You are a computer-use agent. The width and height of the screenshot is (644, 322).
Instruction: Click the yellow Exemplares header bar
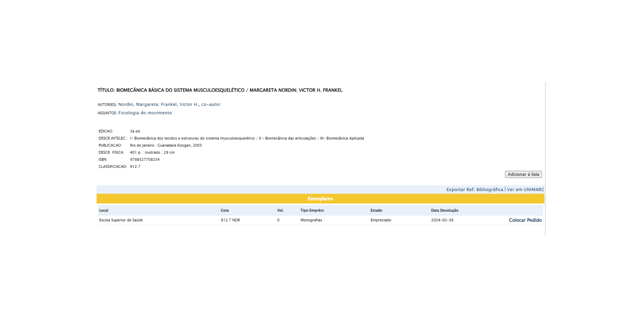320,198
